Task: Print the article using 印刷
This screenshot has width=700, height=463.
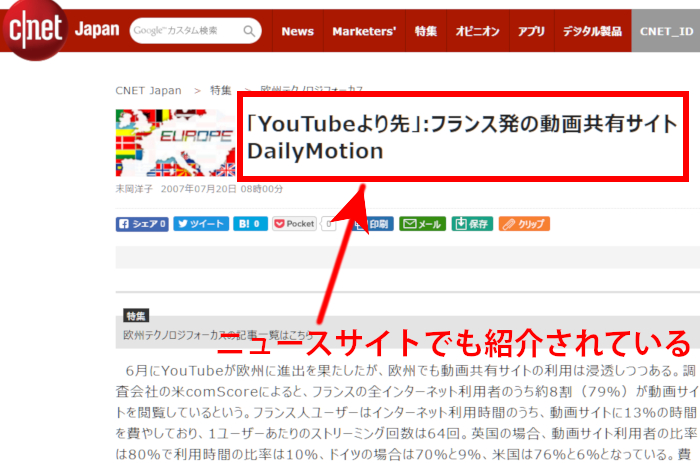Action: click(374, 224)
